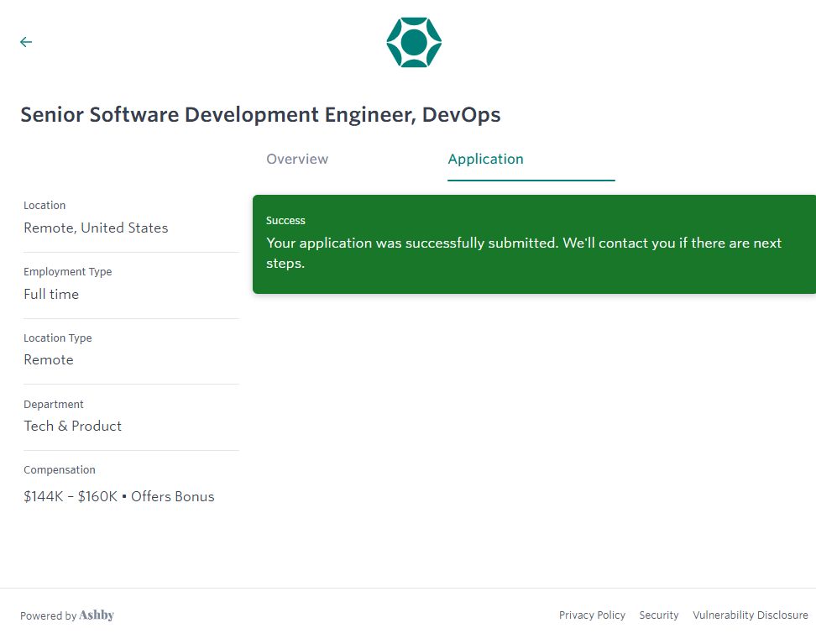Click the 'Location Type' label
816x644 pixels.
tap(58, 338)
